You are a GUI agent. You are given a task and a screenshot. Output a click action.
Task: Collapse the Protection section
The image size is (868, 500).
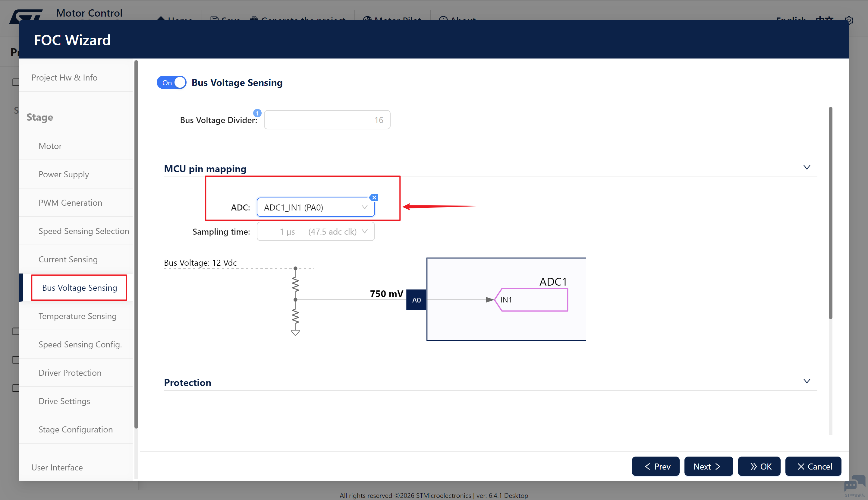[807, 381]
